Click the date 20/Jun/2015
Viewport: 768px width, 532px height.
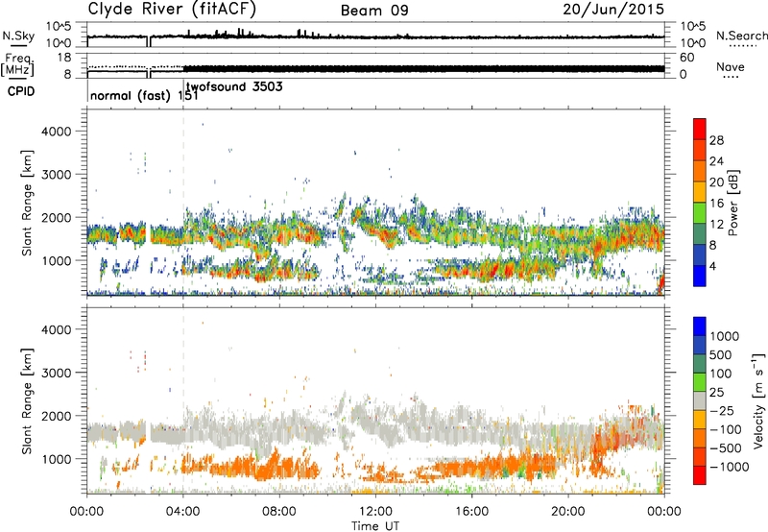(x=613, y=10)
